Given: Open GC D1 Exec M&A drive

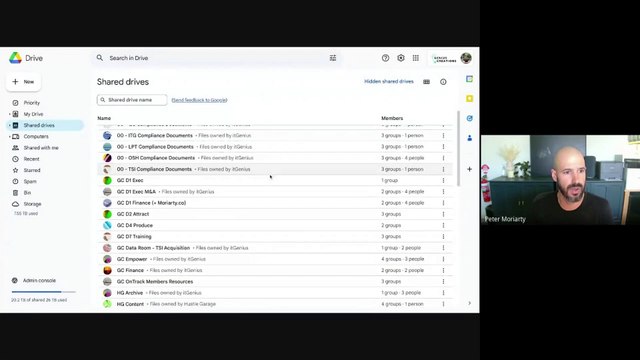Looking at the screenshot, I should 136,191.
